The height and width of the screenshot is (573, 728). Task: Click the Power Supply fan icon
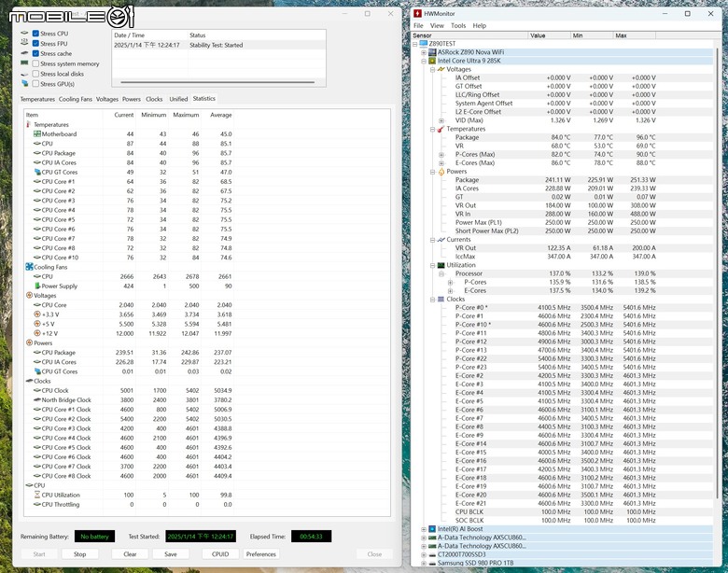tap(37, 286)
